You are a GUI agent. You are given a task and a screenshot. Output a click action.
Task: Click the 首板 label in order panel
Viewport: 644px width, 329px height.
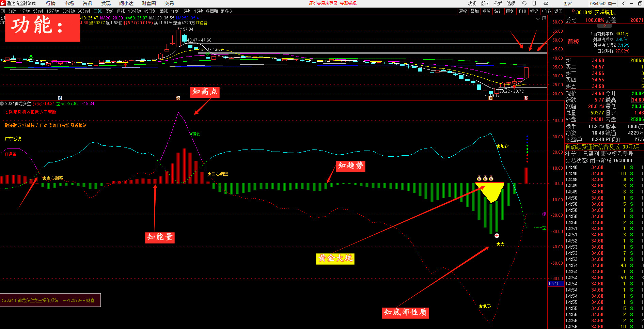(x=574, y=42)
